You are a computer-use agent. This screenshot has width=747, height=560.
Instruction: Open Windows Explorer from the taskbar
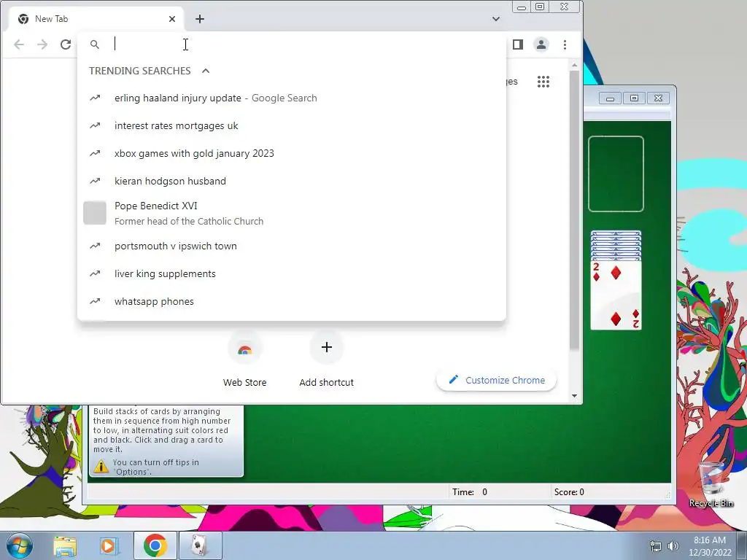click(x=65, y=546)
